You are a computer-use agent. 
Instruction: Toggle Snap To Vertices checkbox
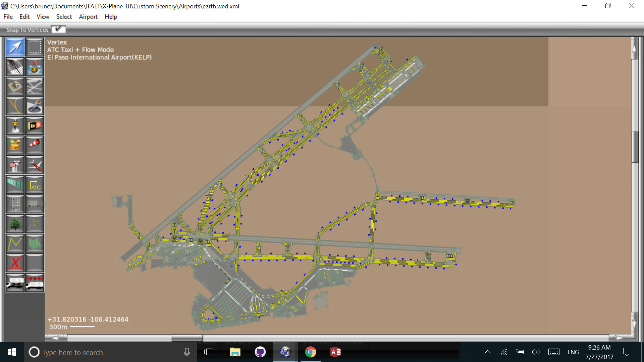[58, 29]
